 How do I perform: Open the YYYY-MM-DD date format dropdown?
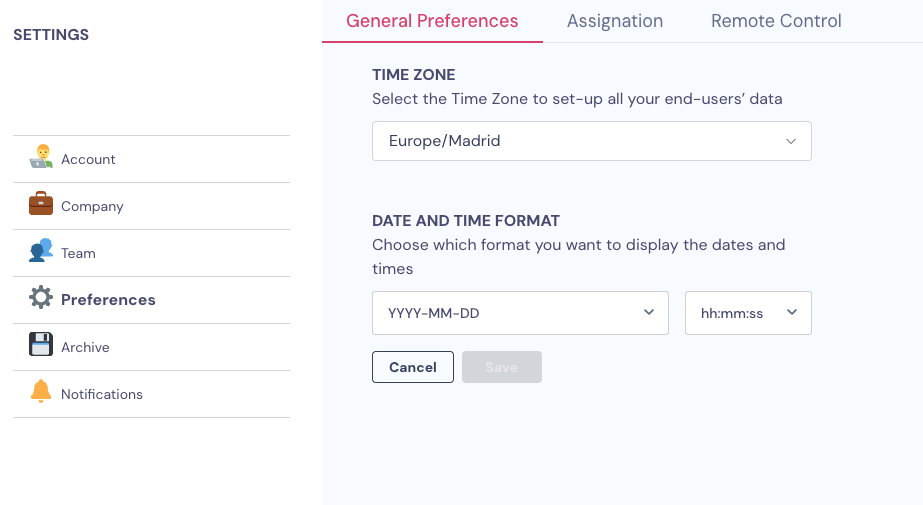tap(520, 313)
